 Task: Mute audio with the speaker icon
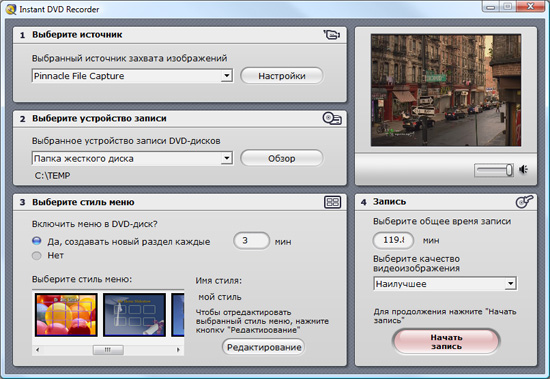click(x=524, y=169)
